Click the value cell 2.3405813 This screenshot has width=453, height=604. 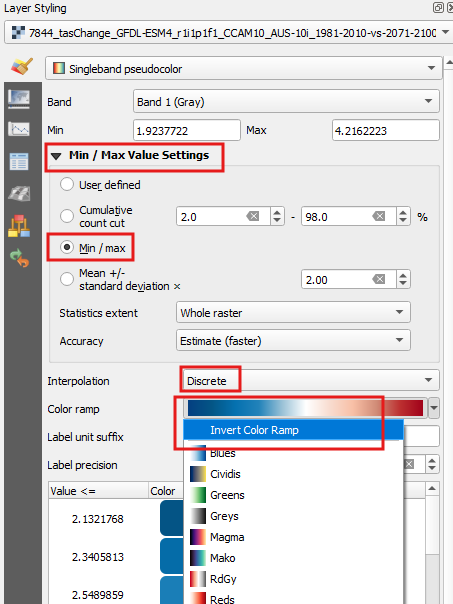pos(98,557)
